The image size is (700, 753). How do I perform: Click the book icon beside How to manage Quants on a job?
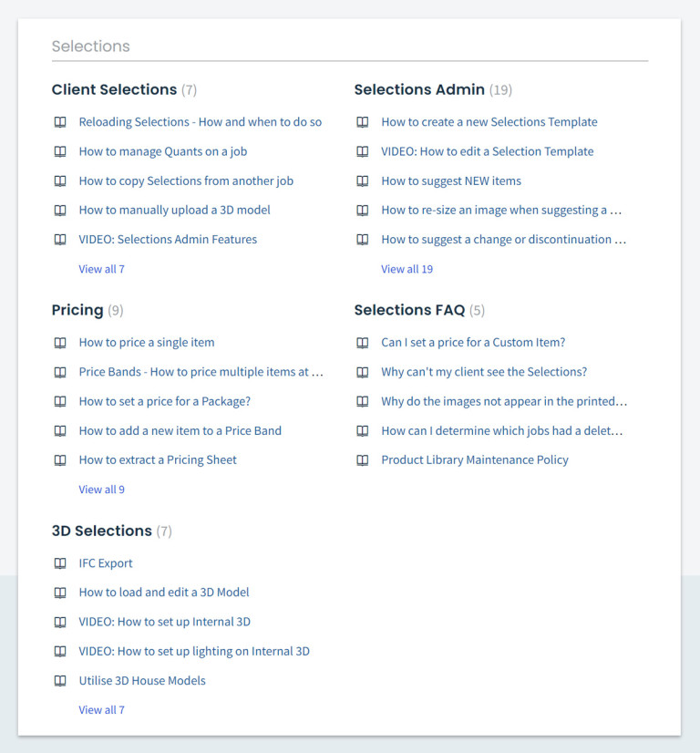tap(60, 151)
